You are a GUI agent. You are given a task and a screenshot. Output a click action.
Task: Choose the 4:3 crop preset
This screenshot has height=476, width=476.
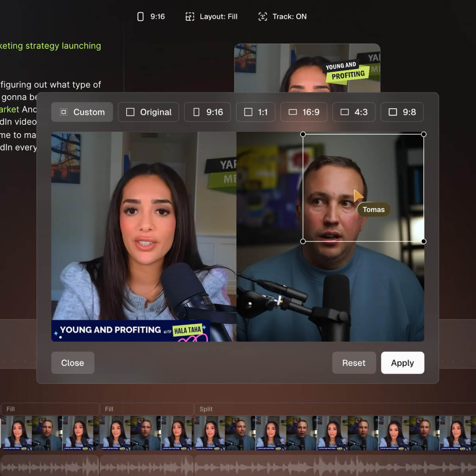pos(354,112)
